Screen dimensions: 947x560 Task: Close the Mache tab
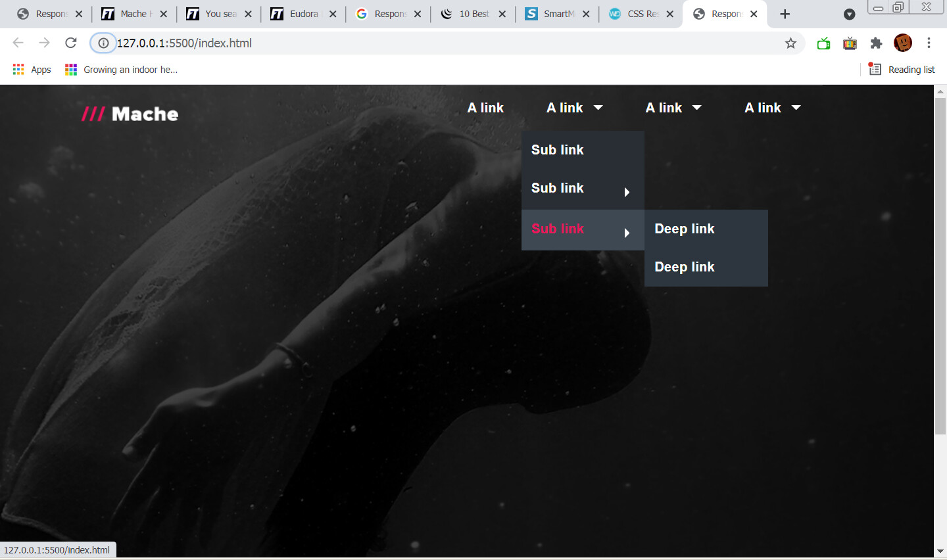click(164, 14)
